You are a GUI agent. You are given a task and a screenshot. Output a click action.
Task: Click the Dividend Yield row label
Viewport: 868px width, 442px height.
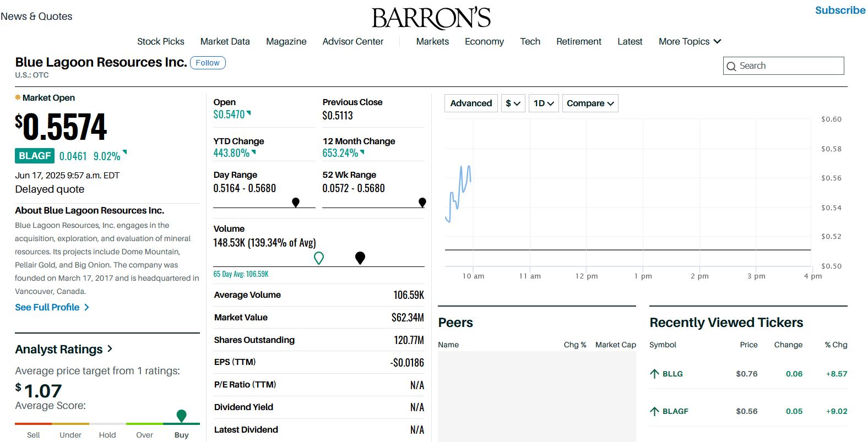coord(243,407)
